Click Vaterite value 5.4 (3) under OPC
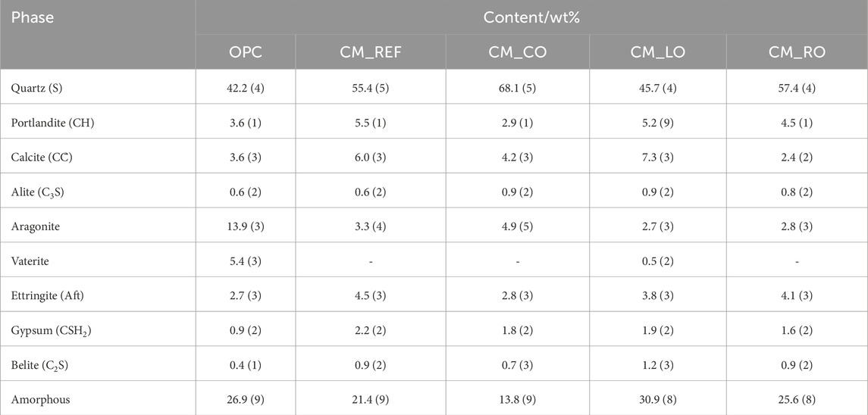This screenshot has height=415, width=868. 245,261
